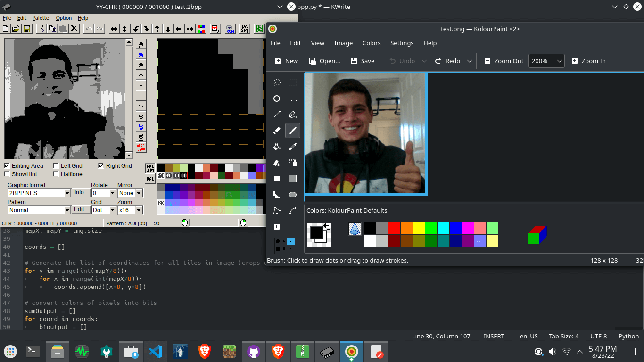
Task: Pick the cyan swatch in KolourPaint palette
Action: 443,229
